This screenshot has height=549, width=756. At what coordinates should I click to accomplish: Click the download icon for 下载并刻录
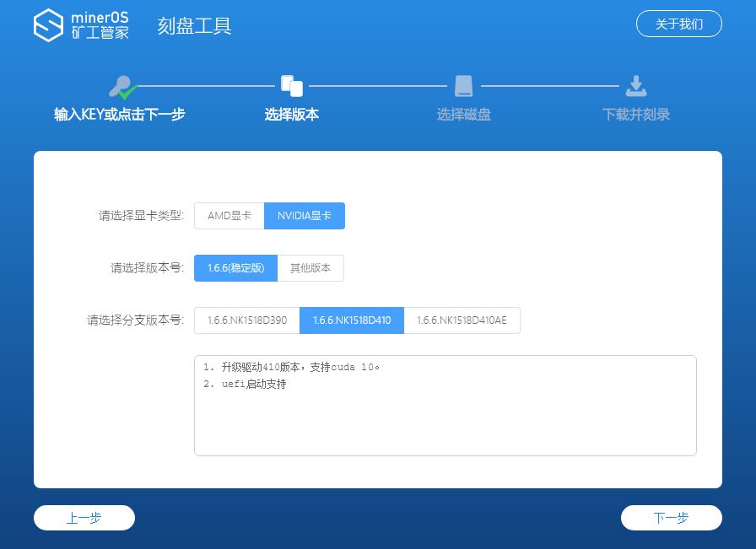636,86
